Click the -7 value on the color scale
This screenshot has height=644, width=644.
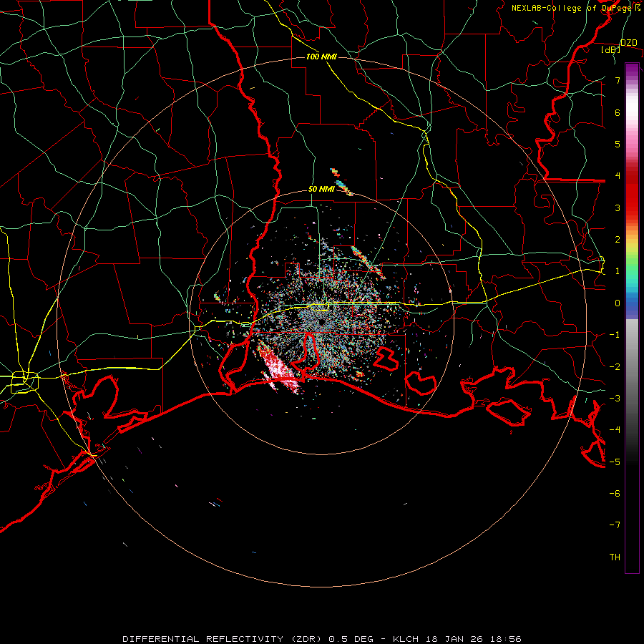coord(615,525)
